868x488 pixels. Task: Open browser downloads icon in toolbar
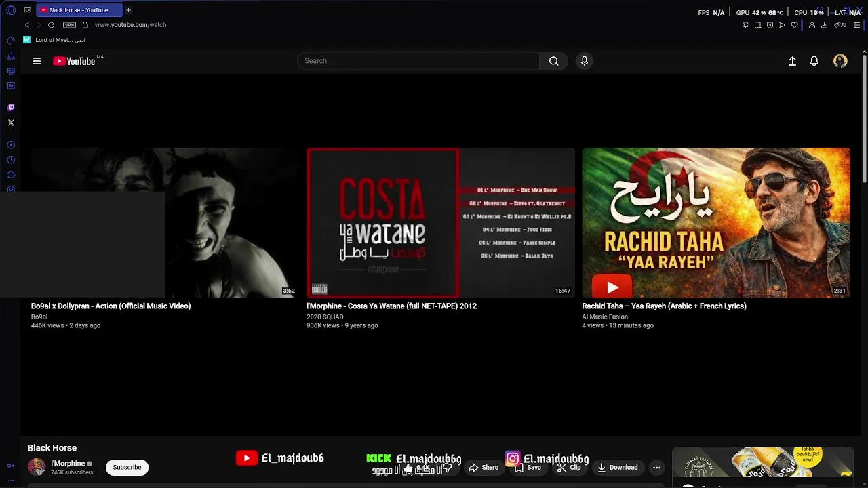(824, 25)
